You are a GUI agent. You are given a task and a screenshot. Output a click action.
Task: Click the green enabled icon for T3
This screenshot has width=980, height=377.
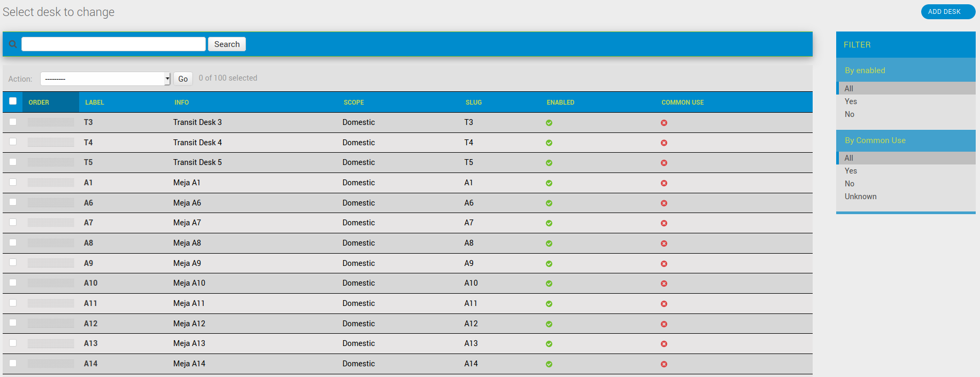tap(549, 123)
